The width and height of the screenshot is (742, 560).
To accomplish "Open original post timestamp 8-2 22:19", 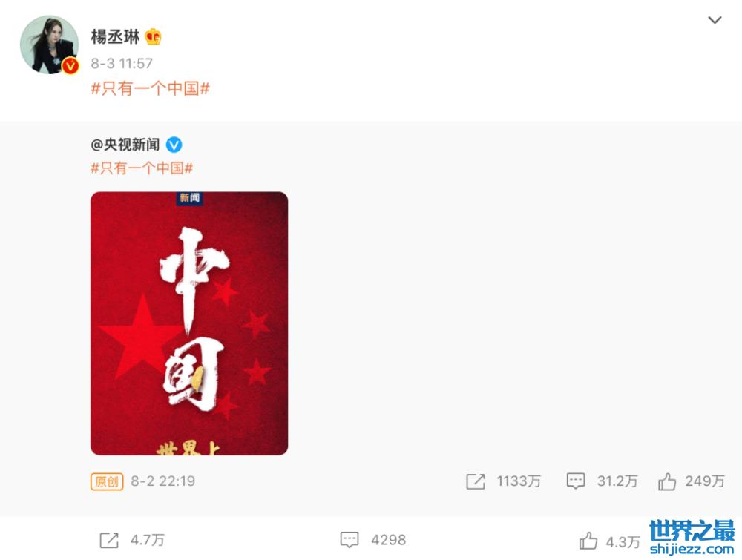I will pos(162,481).
